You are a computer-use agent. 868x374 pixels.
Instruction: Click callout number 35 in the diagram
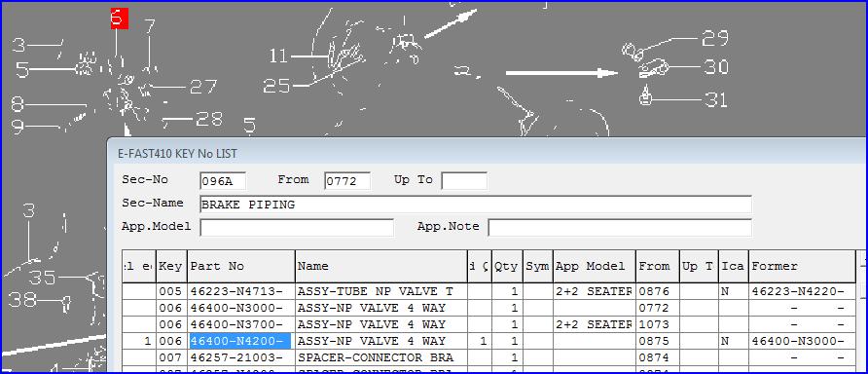point(43,277)
